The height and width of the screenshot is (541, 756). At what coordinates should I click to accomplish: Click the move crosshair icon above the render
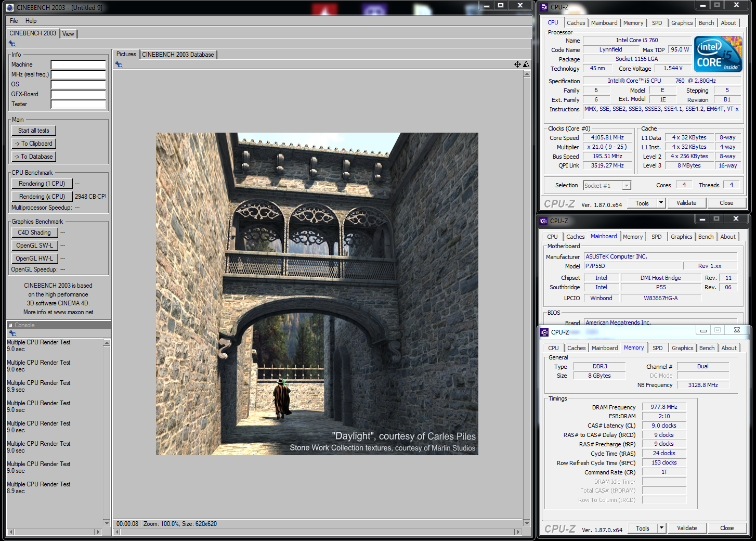(x=517, y=65)
